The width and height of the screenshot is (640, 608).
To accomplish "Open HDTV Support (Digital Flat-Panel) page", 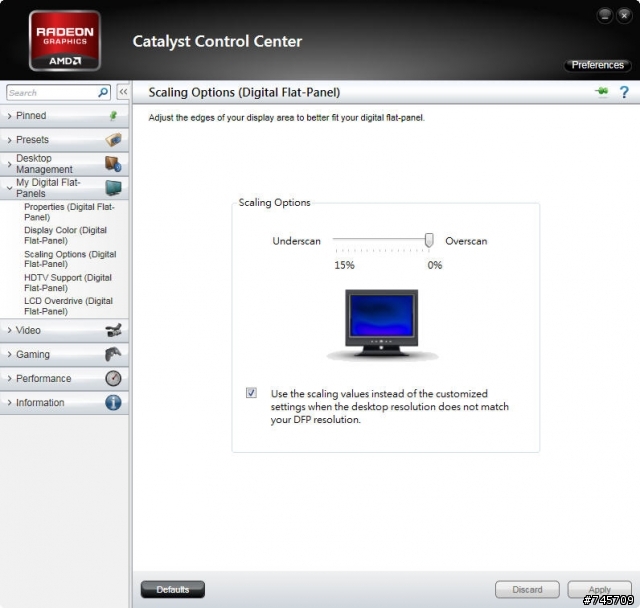I will 68,282.
